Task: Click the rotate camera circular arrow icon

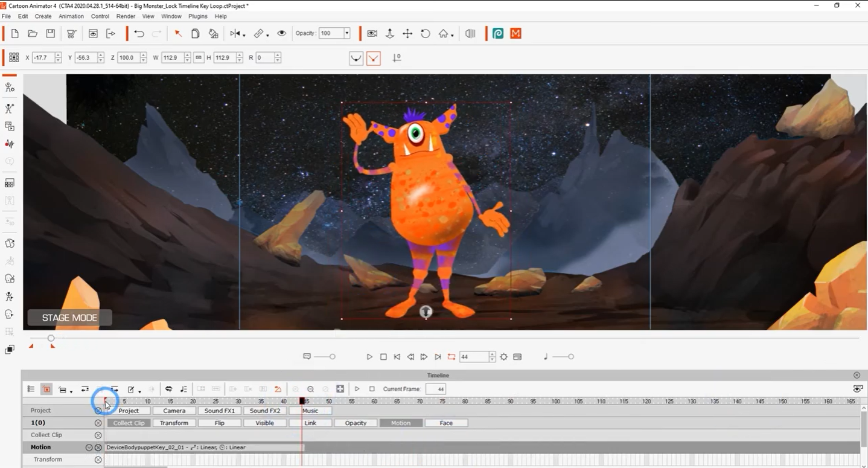Action: click(x=426, y=34)
